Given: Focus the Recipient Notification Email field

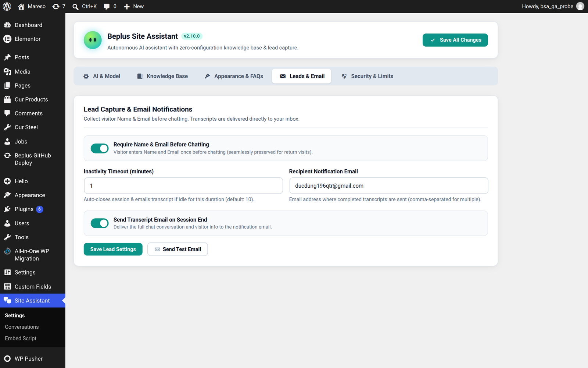Looking at the screenshot, I should pos(389,186).
